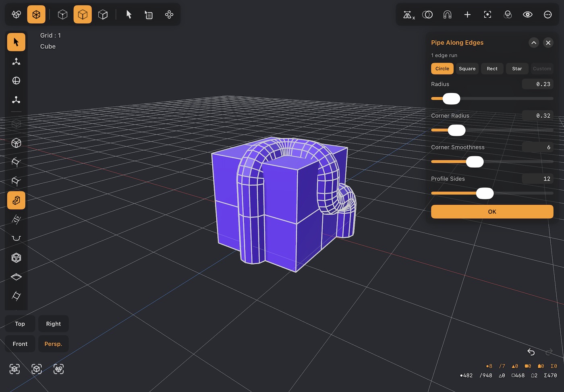
Task: Add a new object with the plus icon
Action: 467,15
